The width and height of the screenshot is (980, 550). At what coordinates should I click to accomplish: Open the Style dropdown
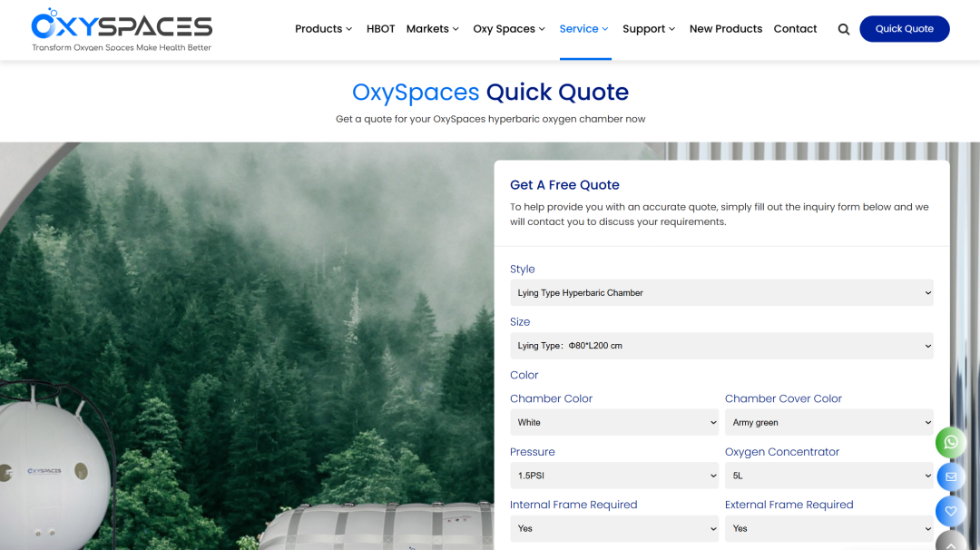click(721, 293)
